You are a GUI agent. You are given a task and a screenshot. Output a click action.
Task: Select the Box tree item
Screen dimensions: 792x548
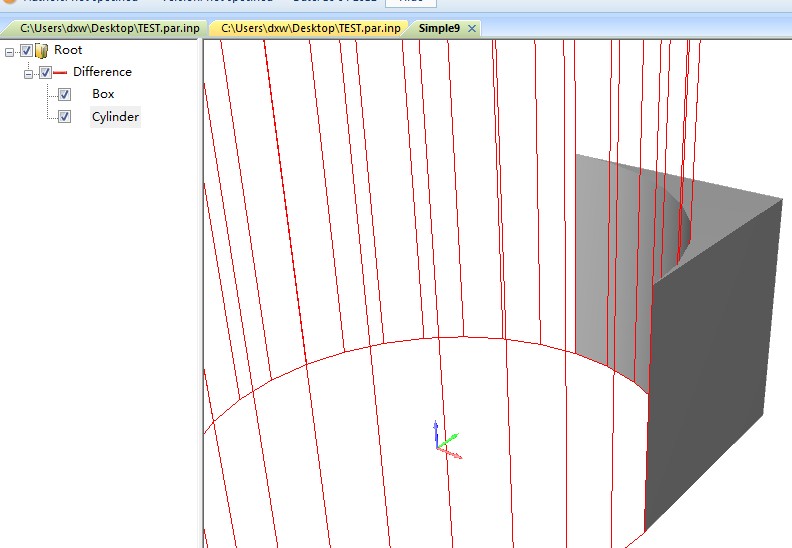(x=103, y=94)
